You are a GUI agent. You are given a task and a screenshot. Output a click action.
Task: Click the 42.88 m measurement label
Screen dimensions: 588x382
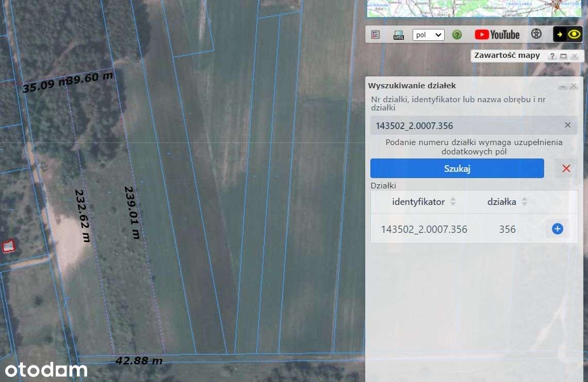139,361
